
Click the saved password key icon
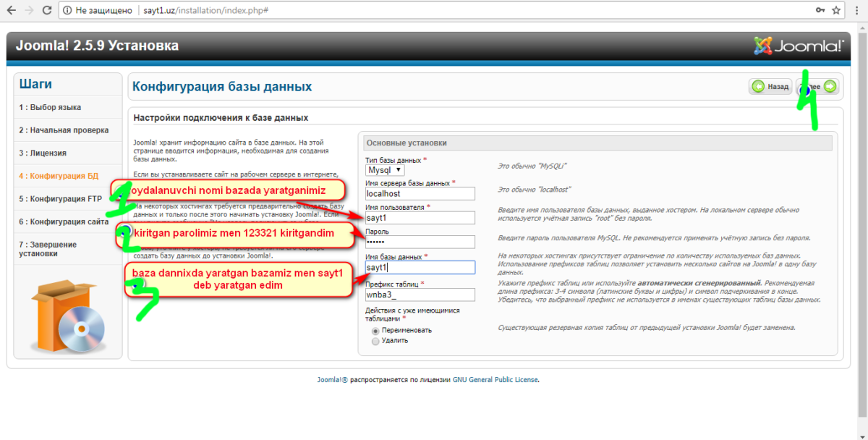(820, 11)
